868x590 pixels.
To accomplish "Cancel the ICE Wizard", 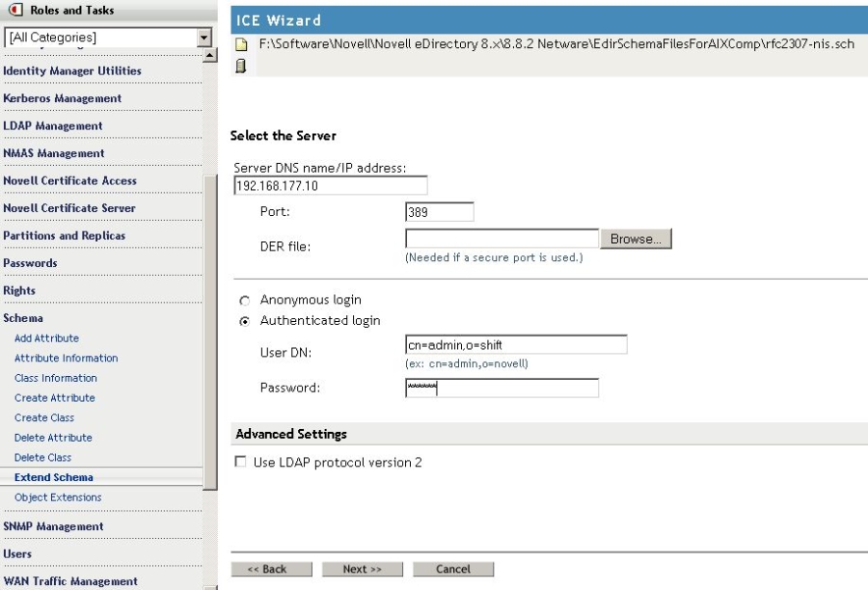I will [x=452, y=569].
